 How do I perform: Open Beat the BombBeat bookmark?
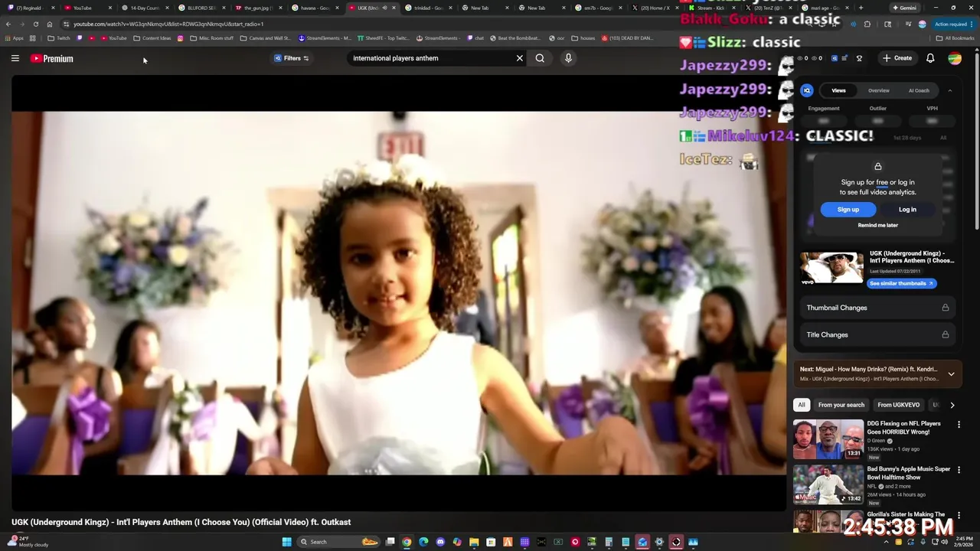[x=514, y=37]
